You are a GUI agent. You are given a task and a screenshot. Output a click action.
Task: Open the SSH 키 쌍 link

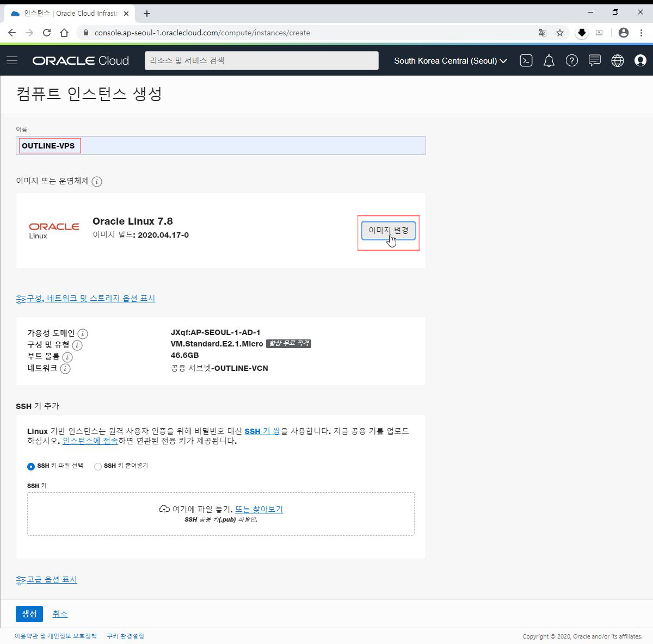pyautogui.click(x=262, y=431)
